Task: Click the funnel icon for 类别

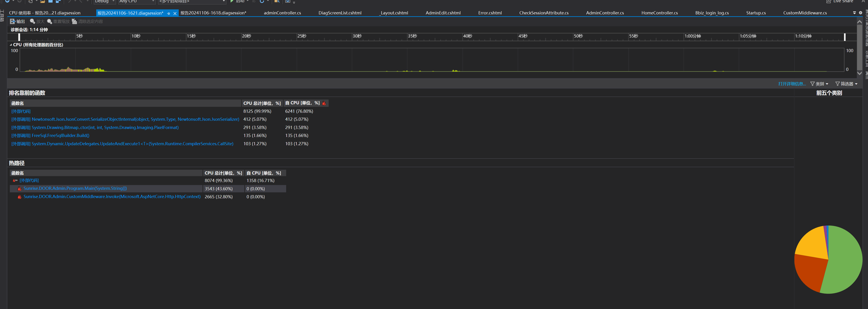Action: 812,84
